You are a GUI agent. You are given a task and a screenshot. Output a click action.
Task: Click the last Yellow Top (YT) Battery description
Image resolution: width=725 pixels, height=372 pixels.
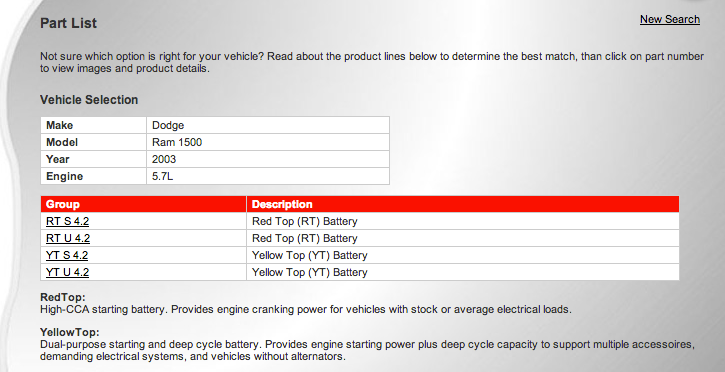point(310,272)
